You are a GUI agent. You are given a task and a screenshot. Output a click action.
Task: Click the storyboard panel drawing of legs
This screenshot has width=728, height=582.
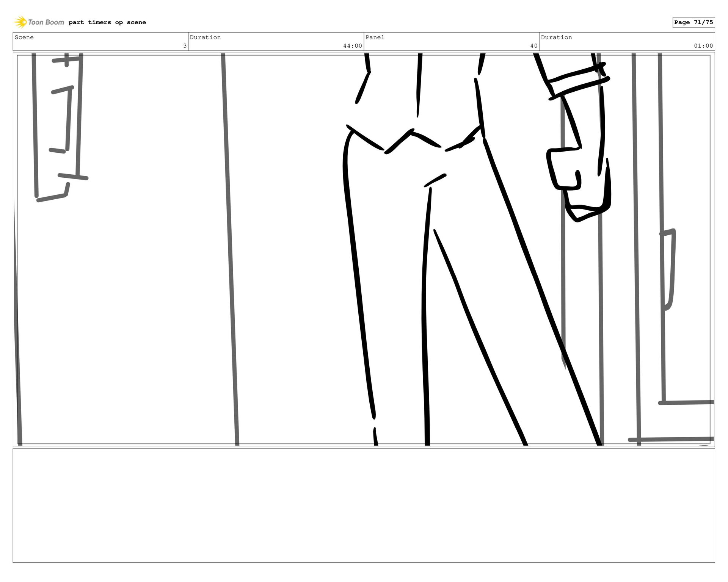tap(364, 250)
